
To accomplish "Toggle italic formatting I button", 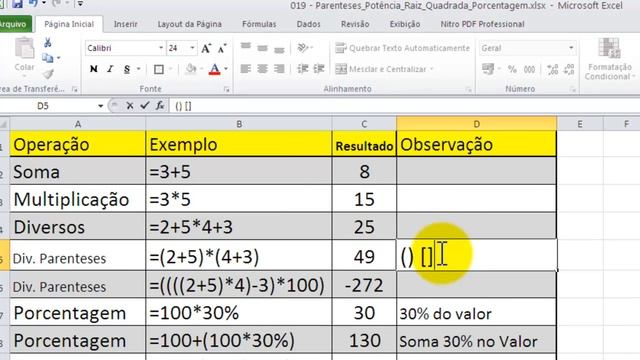I will coord(110,69).
